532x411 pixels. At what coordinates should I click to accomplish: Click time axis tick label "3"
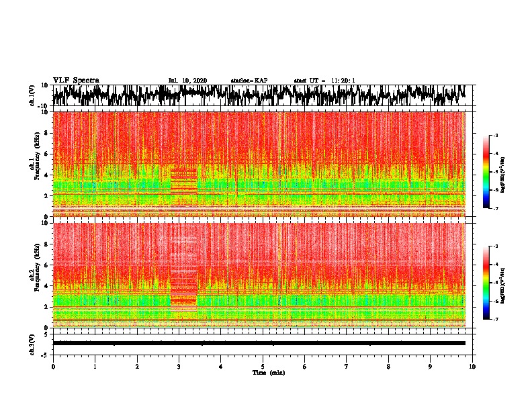point(179,367)
